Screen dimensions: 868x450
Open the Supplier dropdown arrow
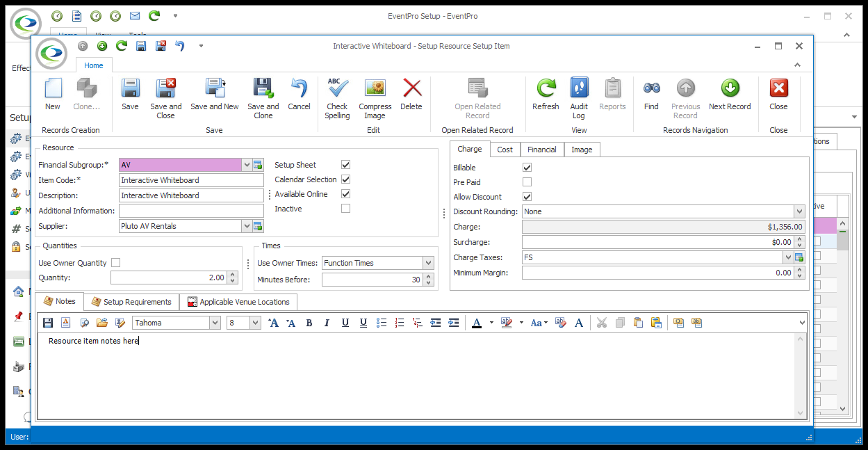[247, 226]
